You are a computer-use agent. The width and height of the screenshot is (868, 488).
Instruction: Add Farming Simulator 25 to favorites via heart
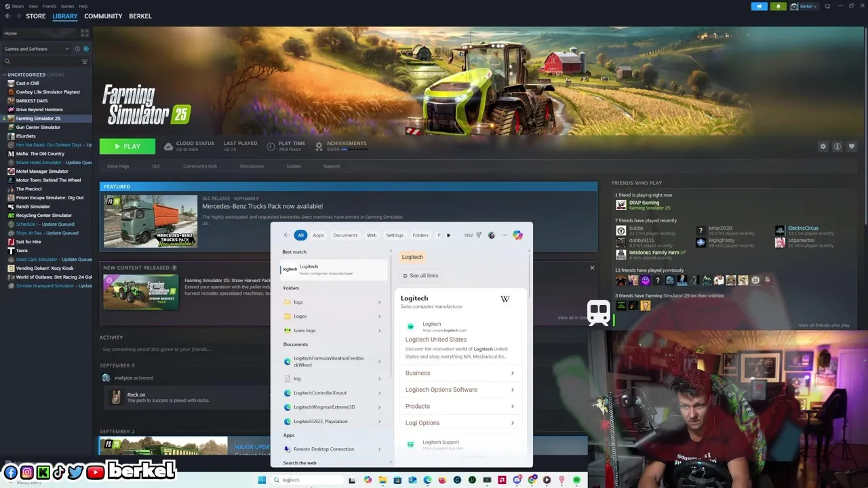852,146
